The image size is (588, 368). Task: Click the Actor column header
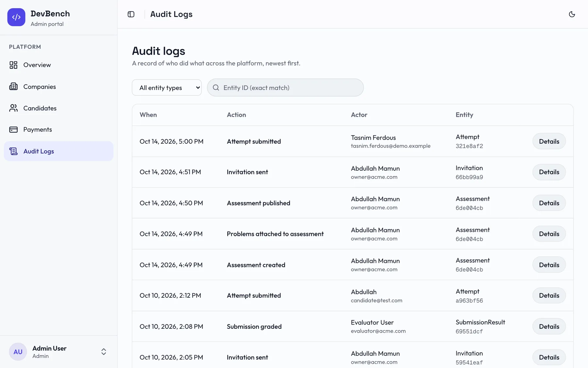pyautogui.click(x=359, y=115)
